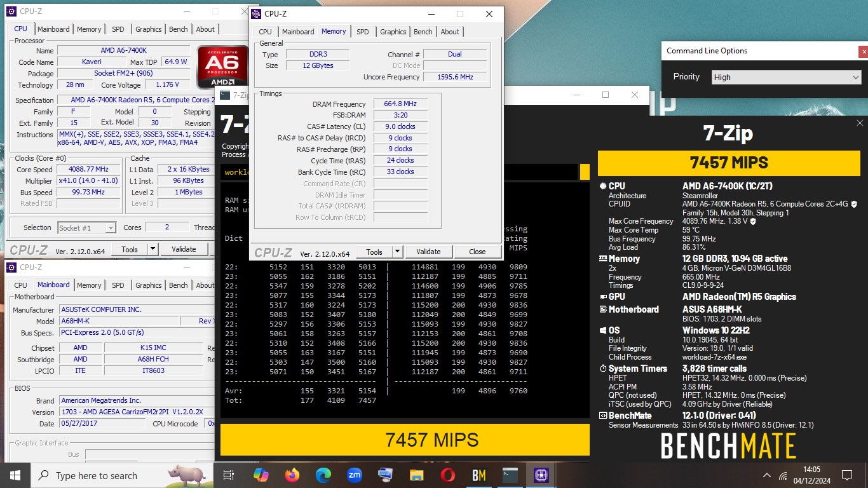Open Graphics tab in the Memory CPU-Z window
The width and height of the screenshot is (868, 488).
(393, 32)
